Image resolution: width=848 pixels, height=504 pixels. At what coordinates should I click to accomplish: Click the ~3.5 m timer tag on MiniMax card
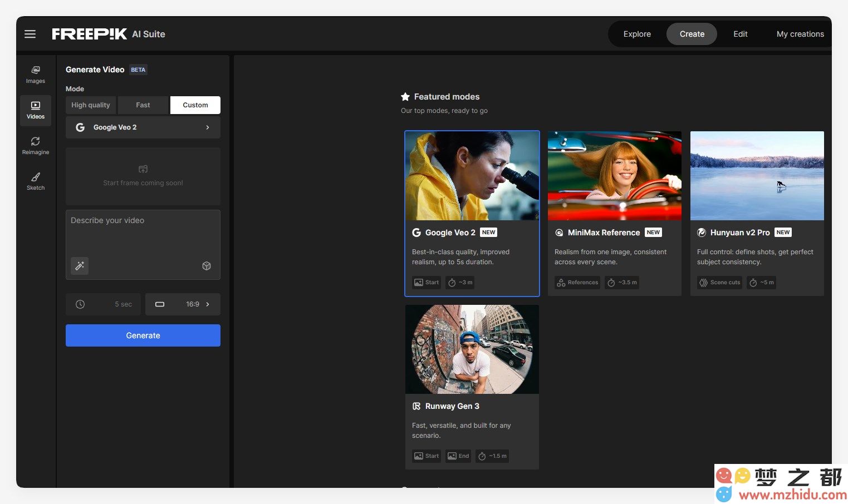622,283
